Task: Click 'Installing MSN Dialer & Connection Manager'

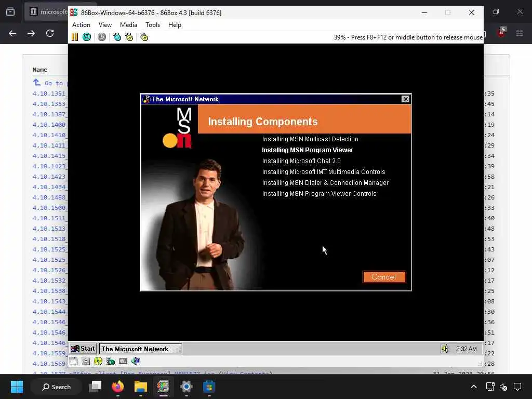Action: pos(325,182)
